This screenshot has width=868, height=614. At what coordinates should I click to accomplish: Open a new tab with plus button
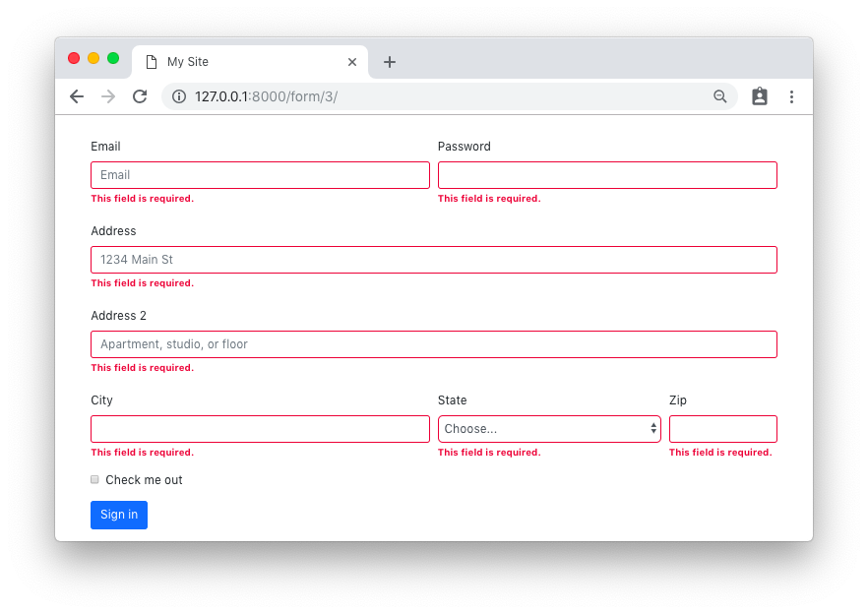(x=390, y=62)
